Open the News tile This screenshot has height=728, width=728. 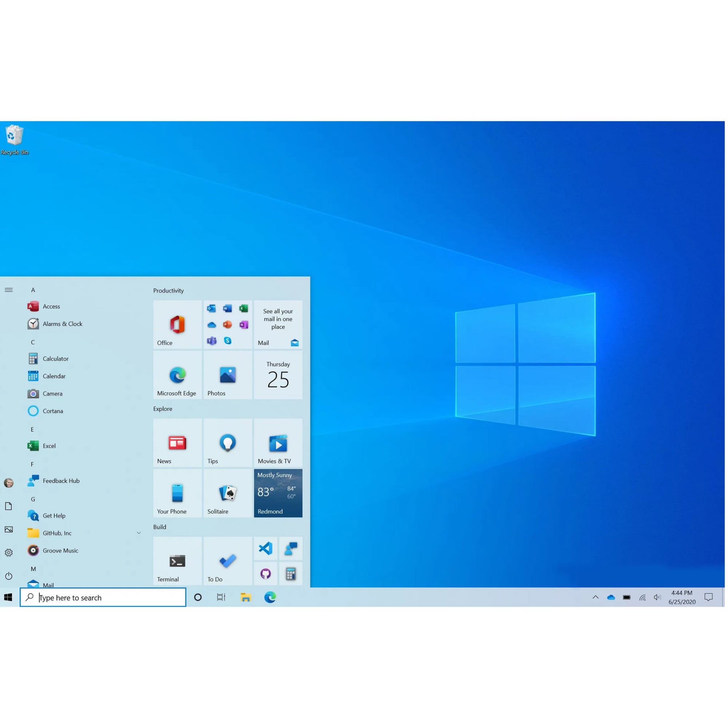(x=178, y=442)
